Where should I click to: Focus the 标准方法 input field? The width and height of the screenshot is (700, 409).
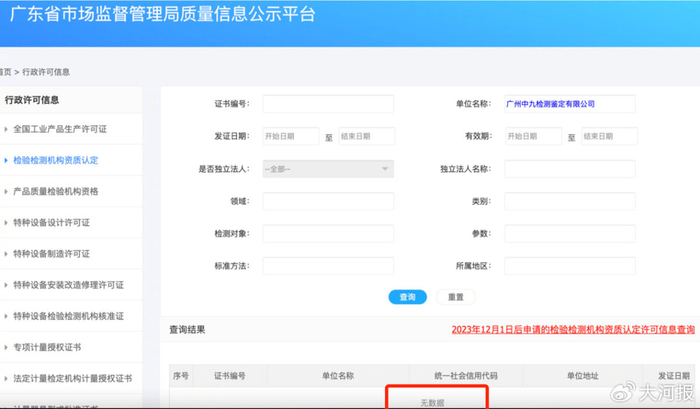point(328,266)
